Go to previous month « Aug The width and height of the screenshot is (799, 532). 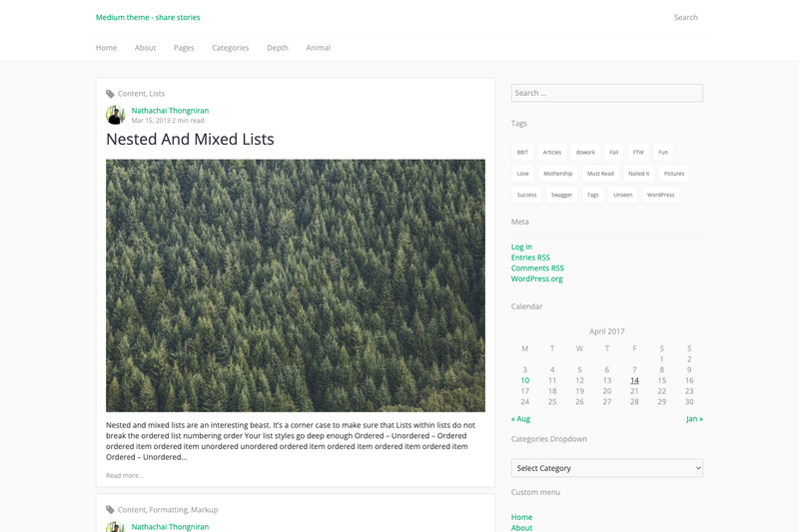coord(520,419)
